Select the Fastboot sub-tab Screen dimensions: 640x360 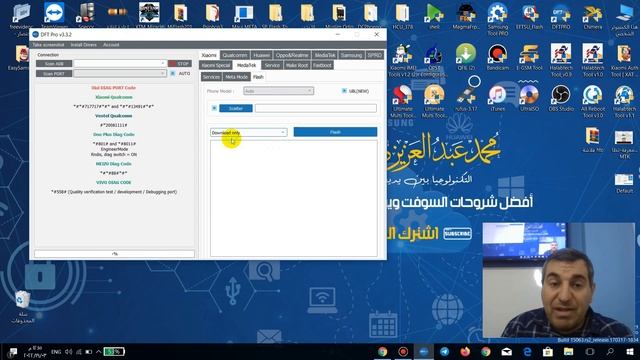[x=322, y=65]
